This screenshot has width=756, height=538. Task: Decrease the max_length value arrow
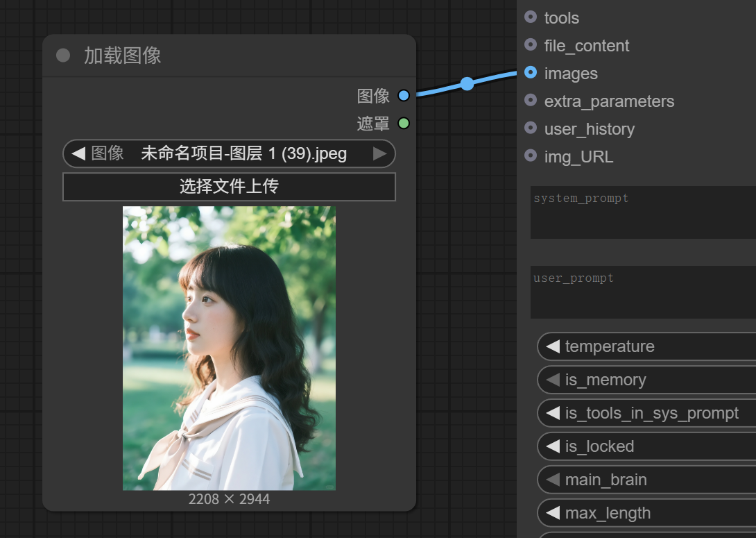click(x=553, y=513)
